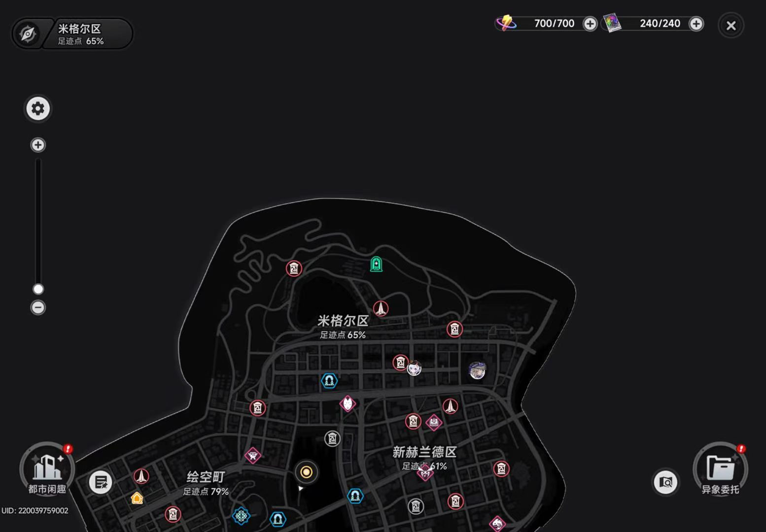Screen dimensions: 766x532
Task: Open the map search magnifier icon
Action: 665,482
